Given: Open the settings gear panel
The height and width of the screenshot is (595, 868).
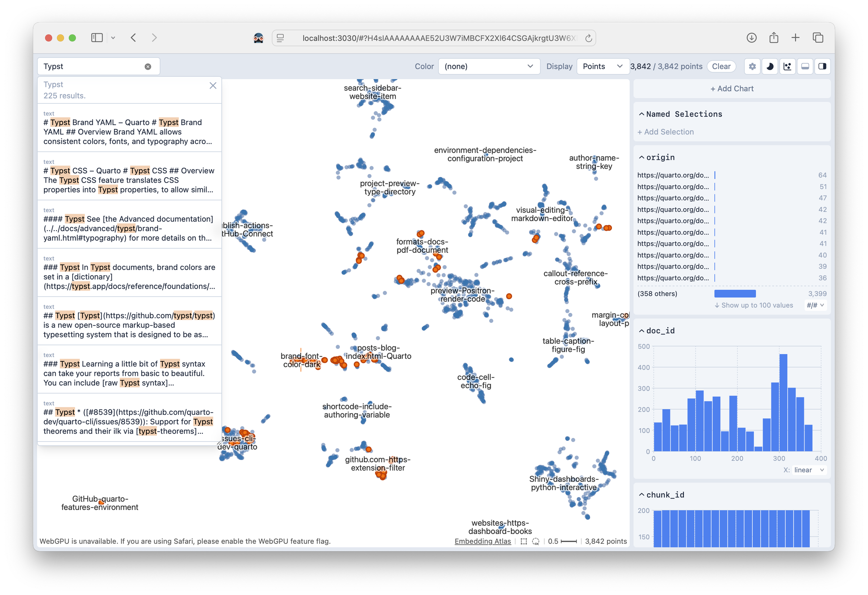Looking at the screenshot, I should point(752,66).
